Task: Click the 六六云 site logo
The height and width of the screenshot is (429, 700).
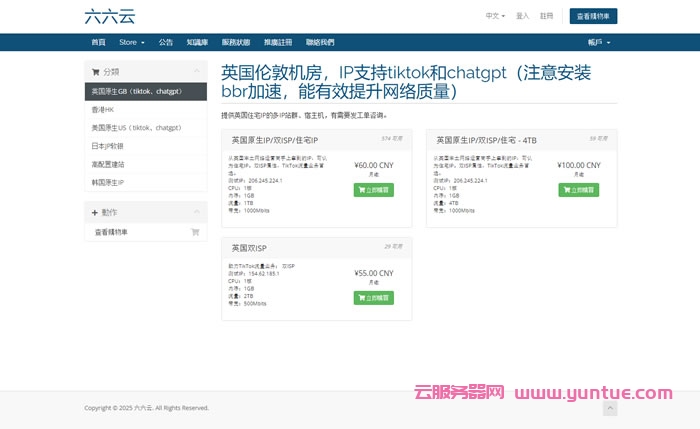Action: click(109, 16)
